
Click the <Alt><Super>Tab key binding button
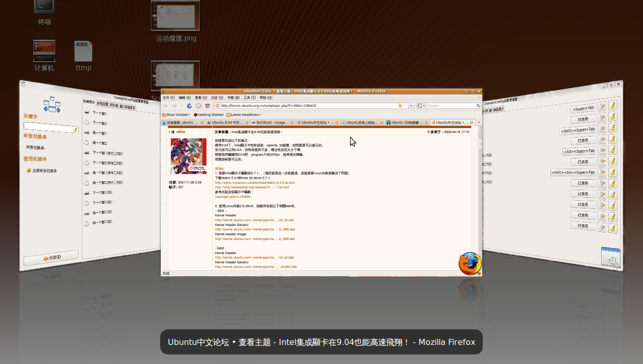point(579,151)
